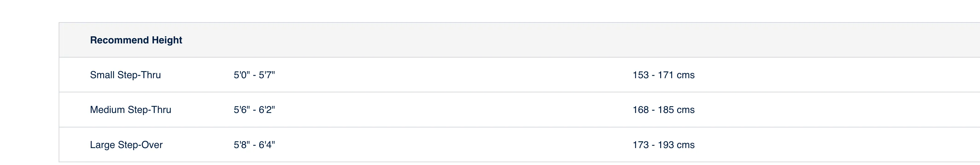Click the 5'6" - 6'2" height range
Image resolution: width=980 pixels, height=165 pixels.
click(x=254, y=110)
